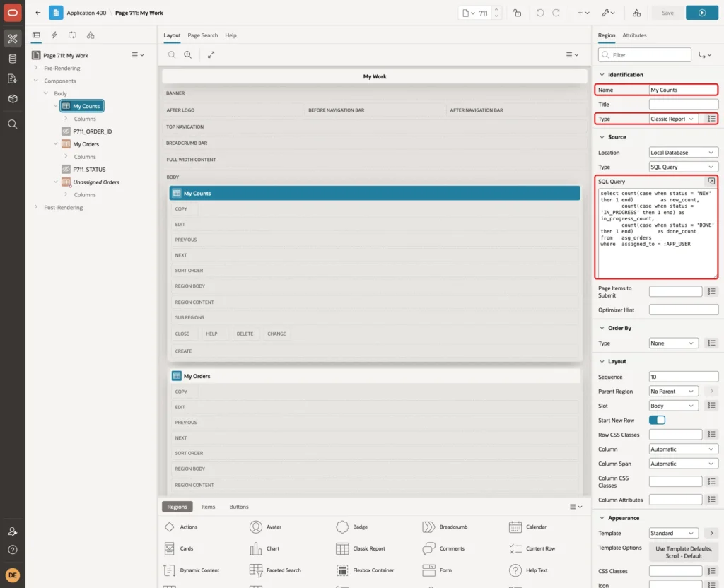724x588 pixels.
Task: Open the App Builder icon in sidebar
Action: [13, 39]
